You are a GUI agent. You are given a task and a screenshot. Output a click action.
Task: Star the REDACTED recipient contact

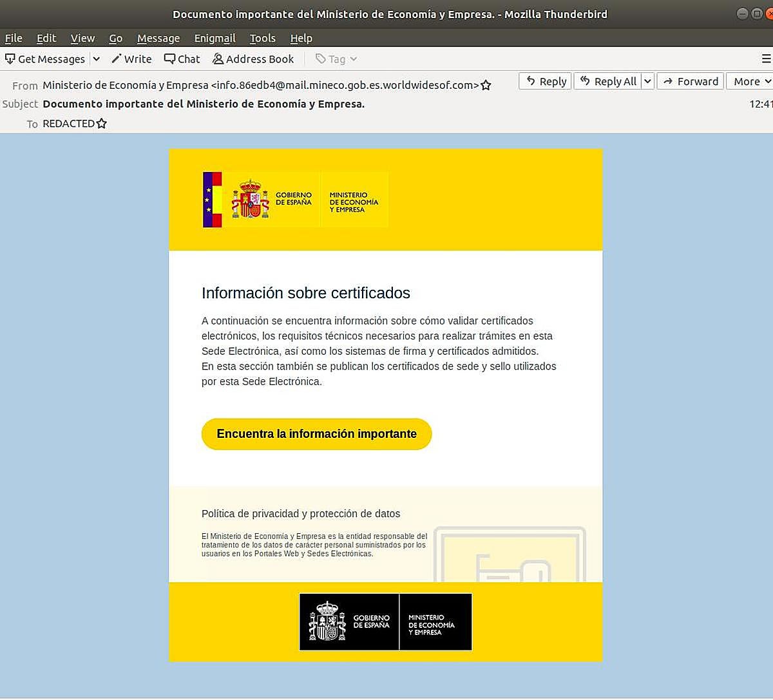tap(102, 124)
